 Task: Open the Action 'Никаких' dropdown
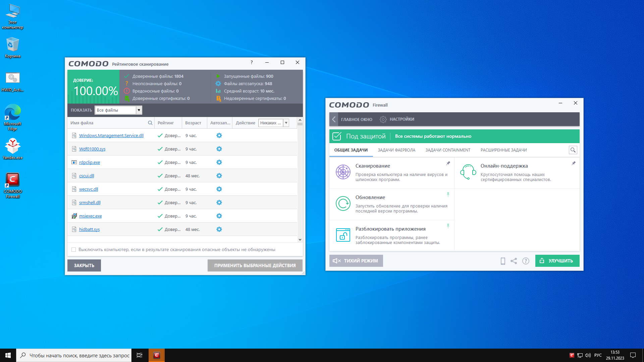click(x=286, y=123)
